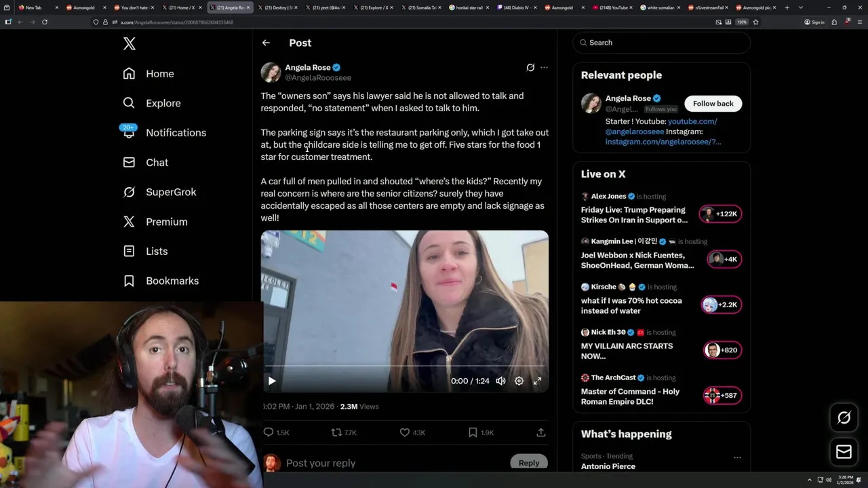Open Master of Command Holy Roman stream

coord(630,396)
